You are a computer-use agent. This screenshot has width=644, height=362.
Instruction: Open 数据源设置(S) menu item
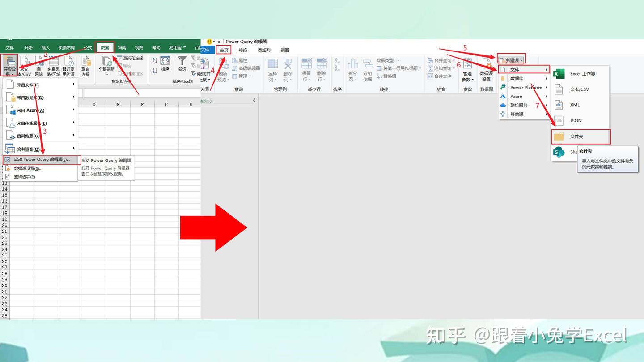(x=41, y=168)
